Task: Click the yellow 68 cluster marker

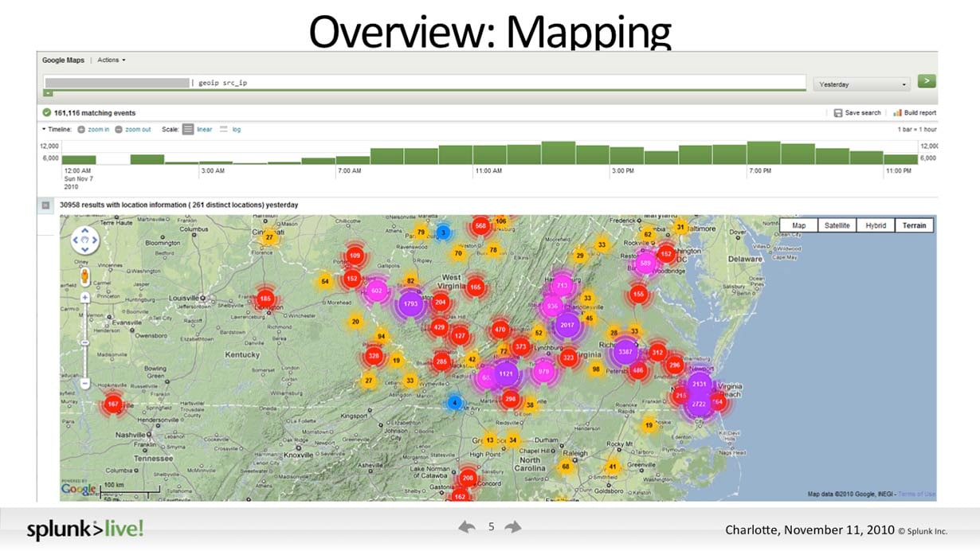Action: tap(566, 467)
